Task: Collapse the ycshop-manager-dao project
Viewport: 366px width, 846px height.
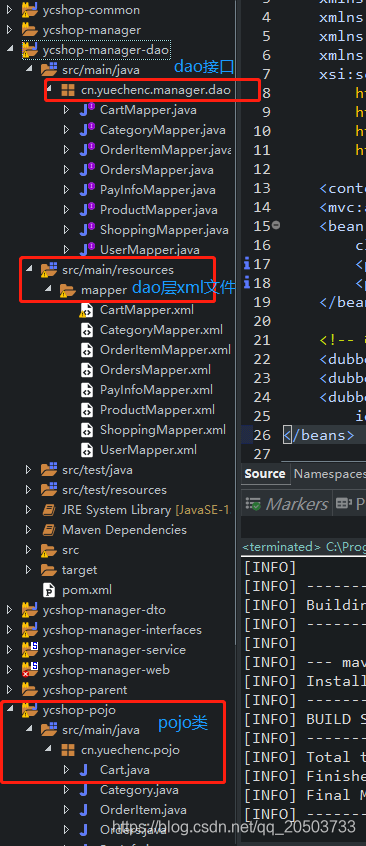Action: click(10, 50)
